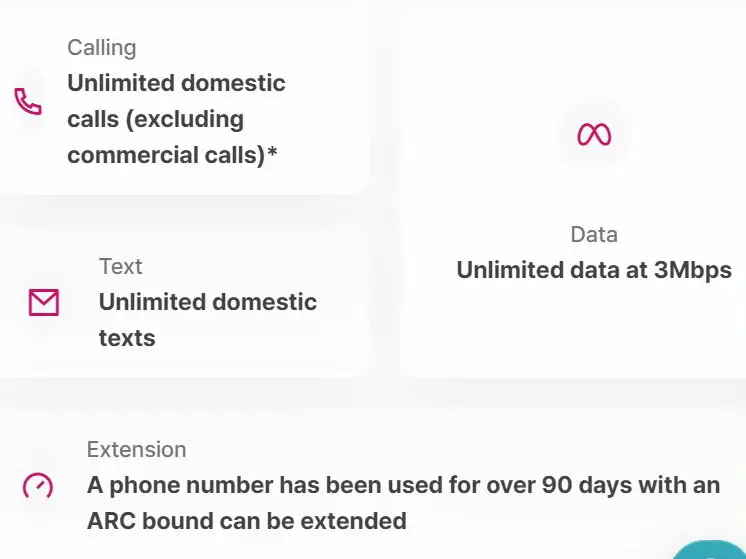Select the Calling label

pyautogui.click(x=102, y=48)
